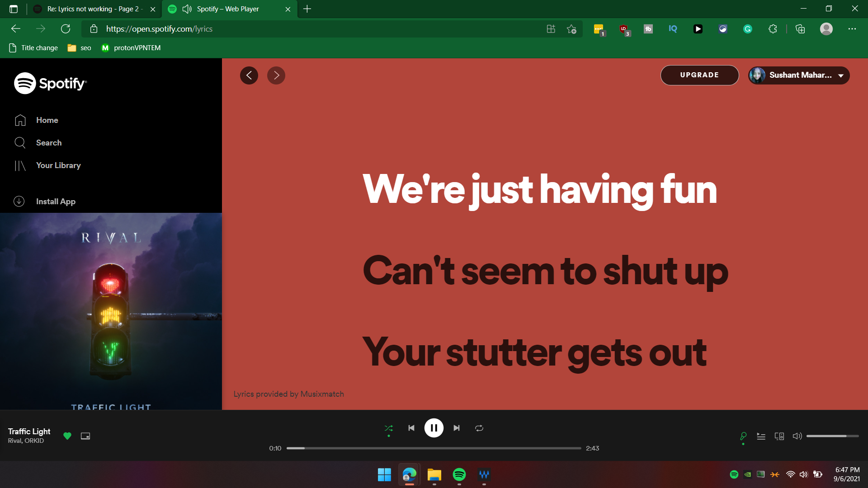868x488 pixels.
Task: Open the play queue
Action: [761, 436]
